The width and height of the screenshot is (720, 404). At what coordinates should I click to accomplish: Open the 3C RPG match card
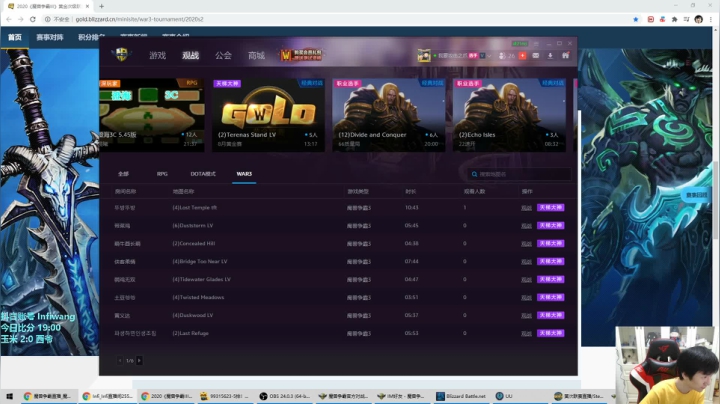[152, 115]
